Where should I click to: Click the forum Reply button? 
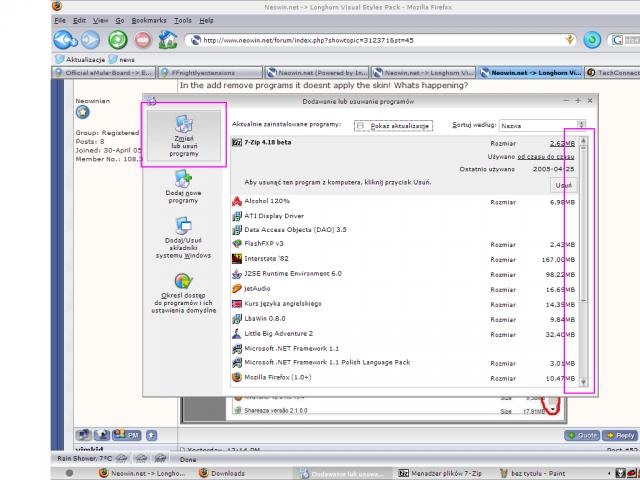pyautogui.click(x=620, y=436)
